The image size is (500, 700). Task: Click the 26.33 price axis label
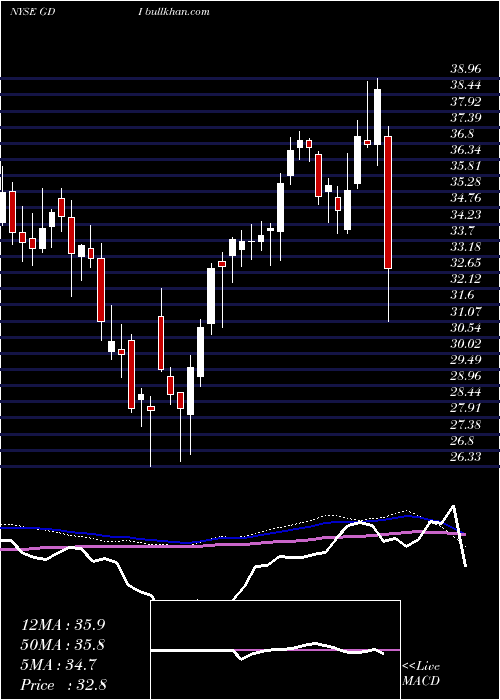click(466, 457)
